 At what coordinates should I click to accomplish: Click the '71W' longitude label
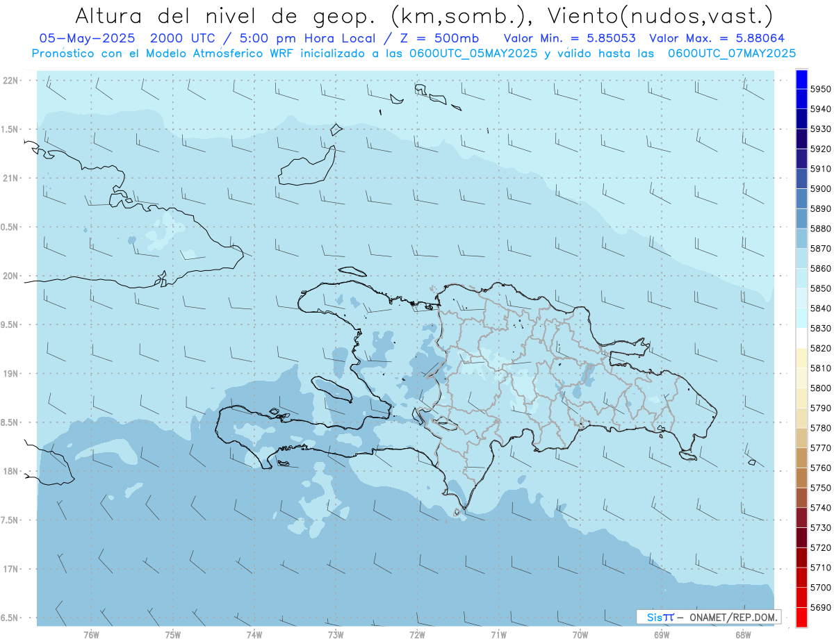tap(498, 635)
